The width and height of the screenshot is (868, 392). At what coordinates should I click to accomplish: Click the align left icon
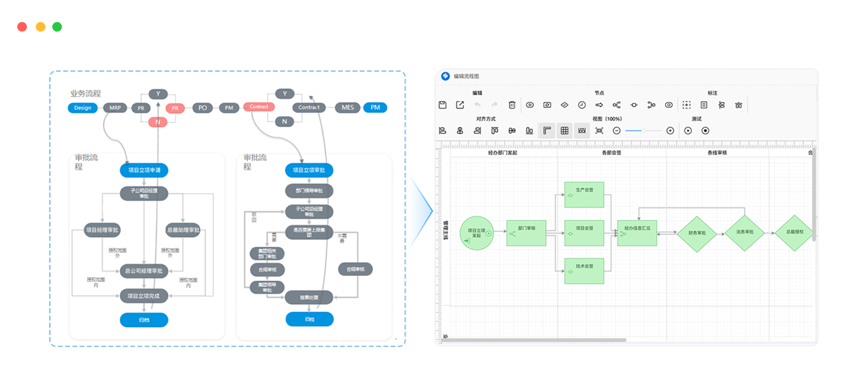tap(442, 131)
